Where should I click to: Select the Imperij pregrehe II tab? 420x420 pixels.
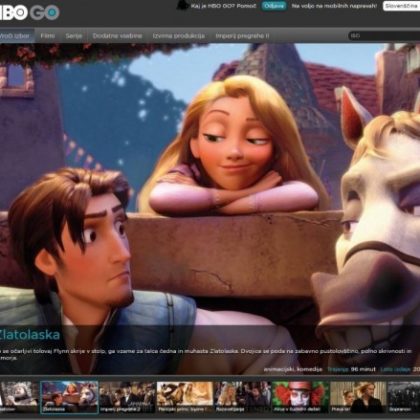click(x=242, y=36)
